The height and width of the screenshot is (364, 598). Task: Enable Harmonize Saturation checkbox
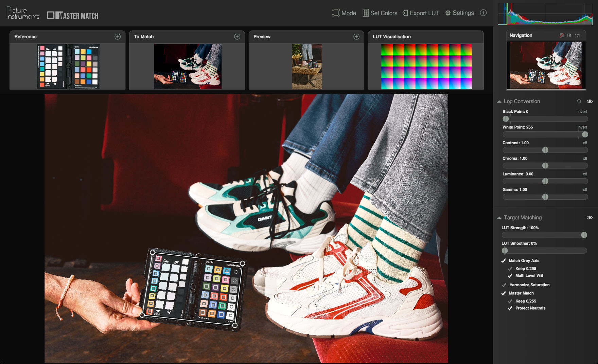click(x=504, y=285)
